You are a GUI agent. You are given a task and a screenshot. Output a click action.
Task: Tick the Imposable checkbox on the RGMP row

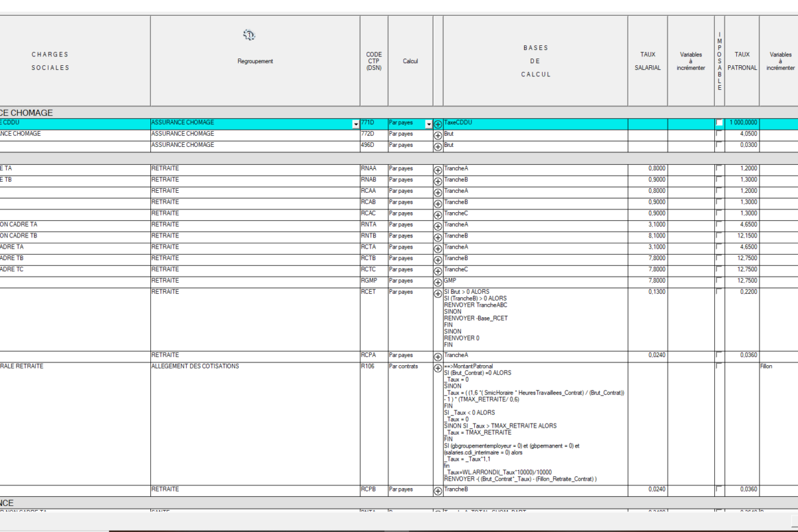719,280
